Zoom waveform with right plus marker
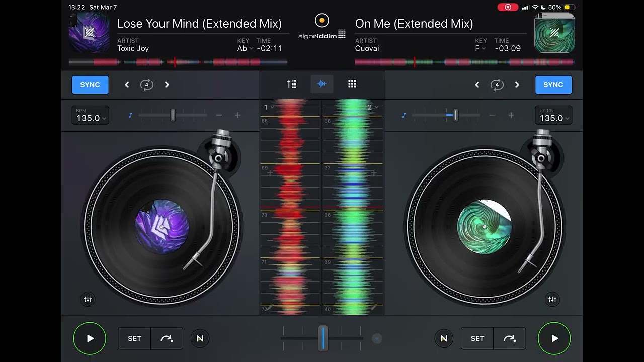 (374, 173)
